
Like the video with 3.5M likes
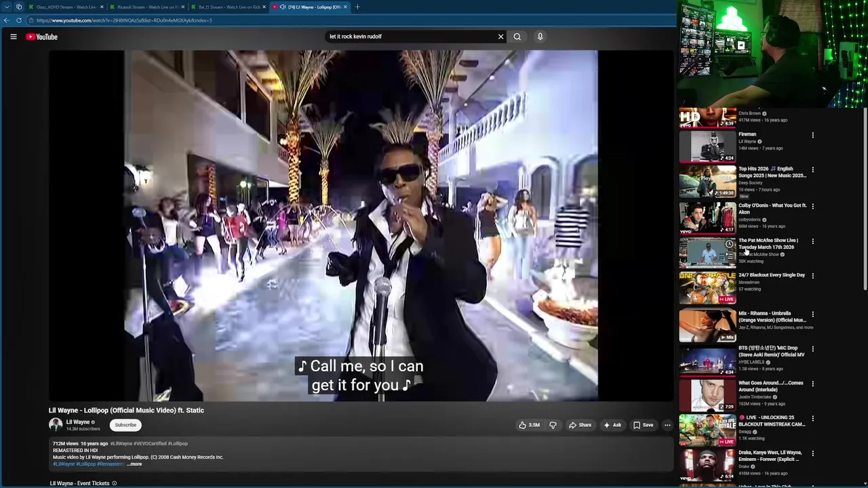pyautogui.click(x=529, y=425)
